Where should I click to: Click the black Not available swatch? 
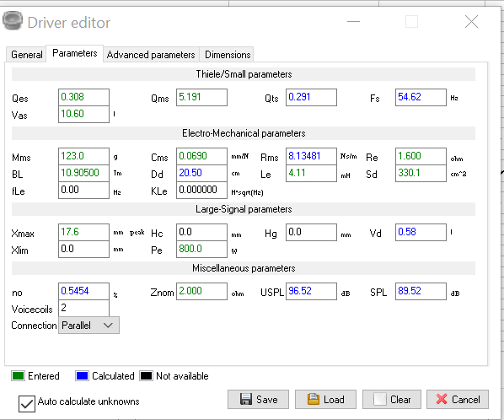click(x=146, y=375)
